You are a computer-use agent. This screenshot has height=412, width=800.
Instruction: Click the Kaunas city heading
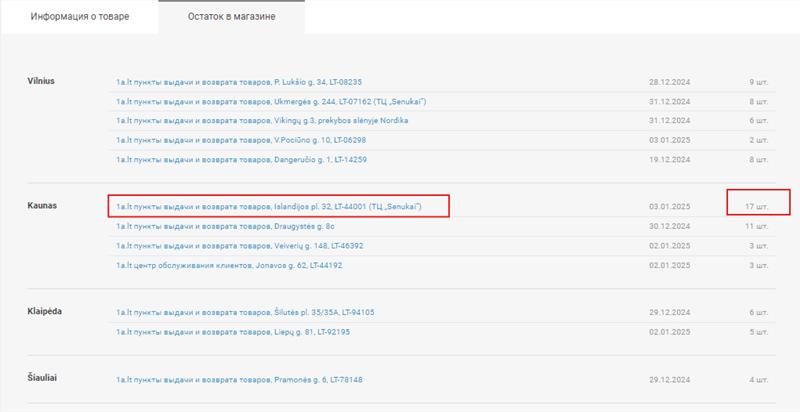click(x=42, y=205)
